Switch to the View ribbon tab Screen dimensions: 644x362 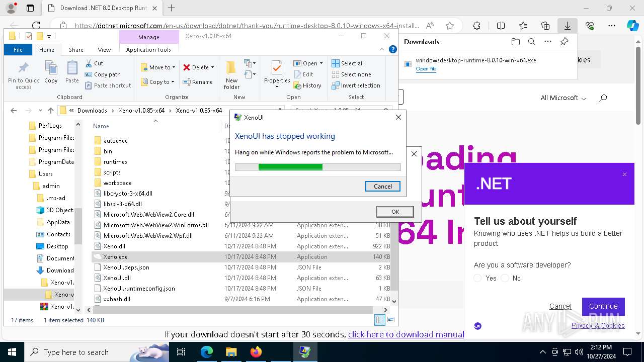(104, 50)
